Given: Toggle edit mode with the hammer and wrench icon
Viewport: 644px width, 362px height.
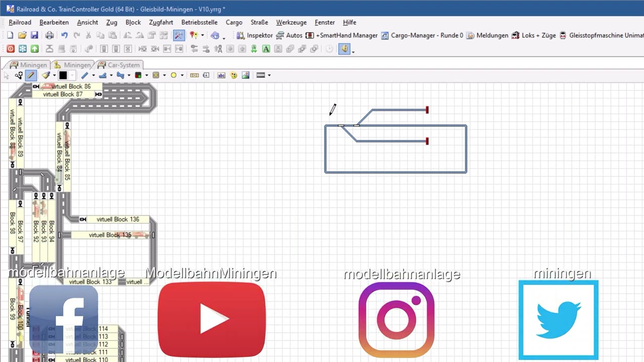Looking at the screenshot, I should pos(179,35).
